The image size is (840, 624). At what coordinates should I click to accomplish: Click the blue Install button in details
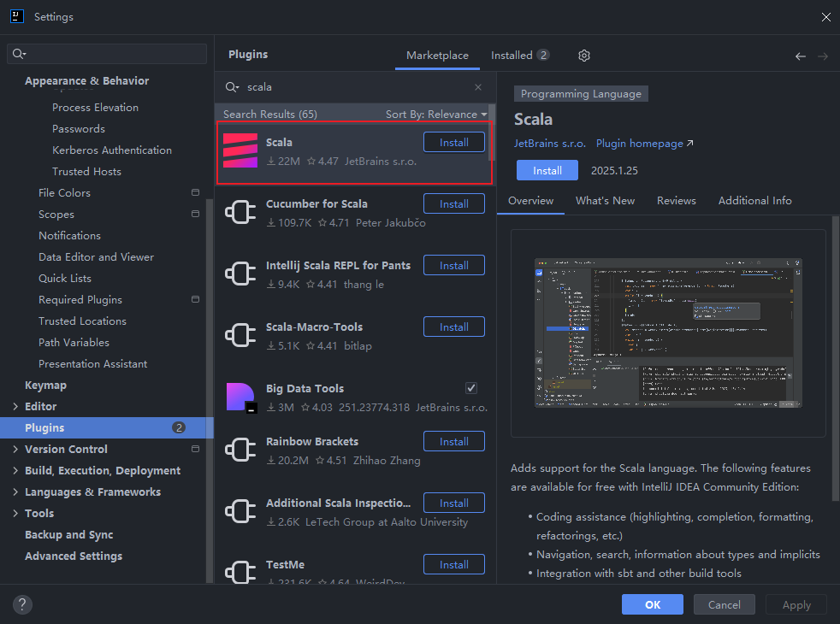[x=547, y=171]
